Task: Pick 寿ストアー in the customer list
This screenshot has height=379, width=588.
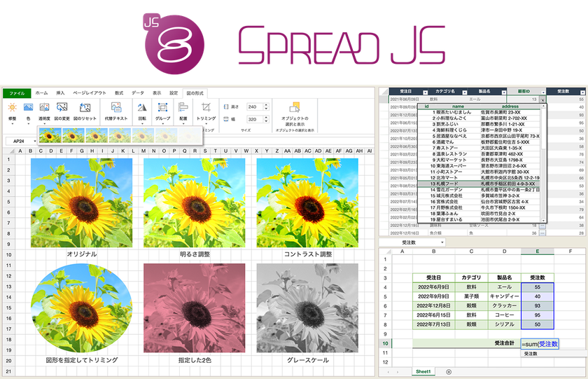Action: click(x=479, y=148)
